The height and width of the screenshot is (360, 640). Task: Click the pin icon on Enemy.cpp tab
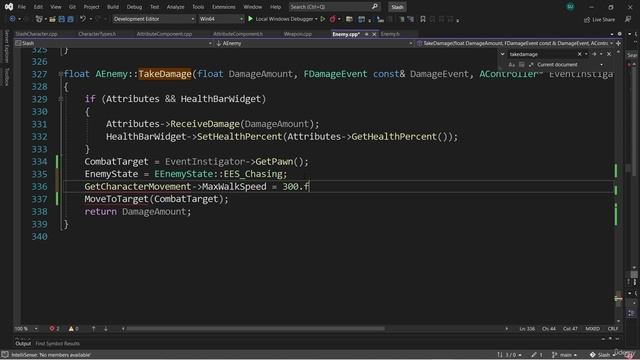(367, 34)
